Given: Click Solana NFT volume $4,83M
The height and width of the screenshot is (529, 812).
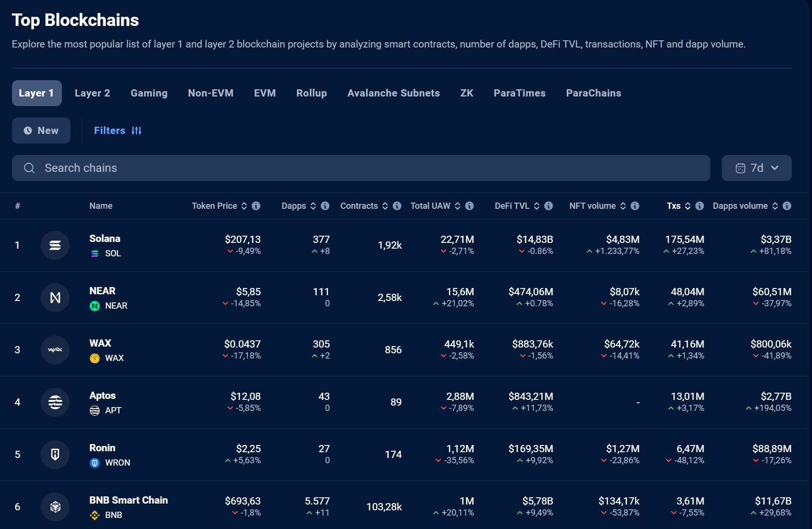Looking at the screenshot, I should (x=623, y=239).
